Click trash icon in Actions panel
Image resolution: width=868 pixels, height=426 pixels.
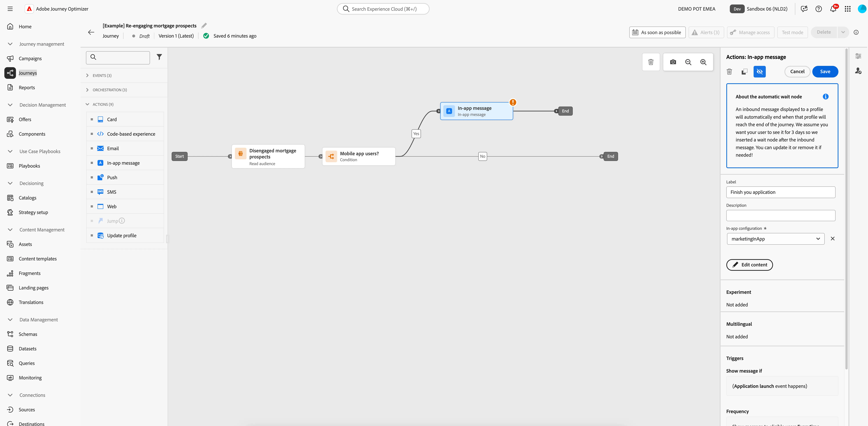tap(729, 72)
